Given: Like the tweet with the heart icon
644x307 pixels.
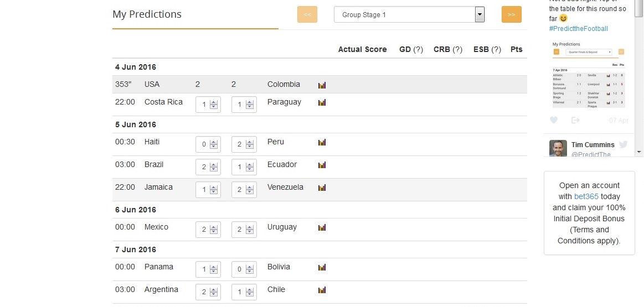Looking at the screenshot, I should coord(554,120).
